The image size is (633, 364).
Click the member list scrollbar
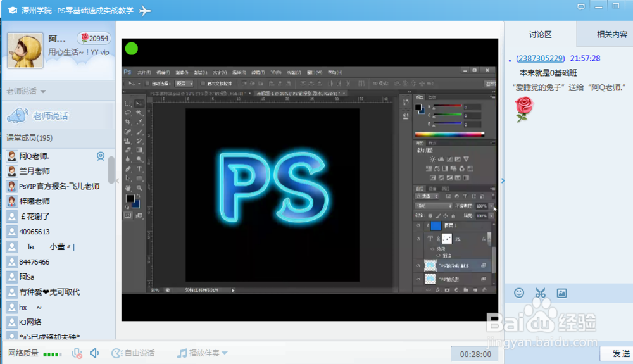[111, 170]
